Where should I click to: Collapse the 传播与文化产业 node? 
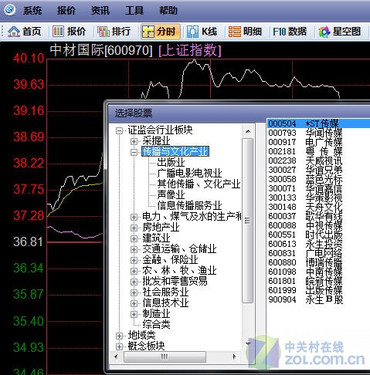coord(134,152)
